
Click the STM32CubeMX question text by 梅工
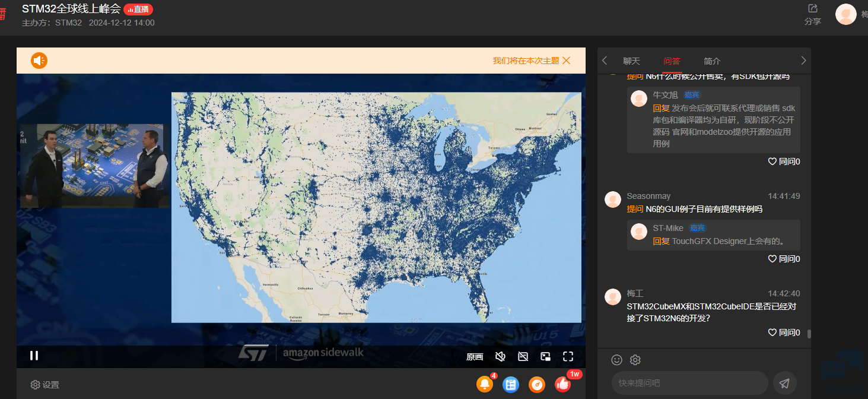tap(711, 312)
